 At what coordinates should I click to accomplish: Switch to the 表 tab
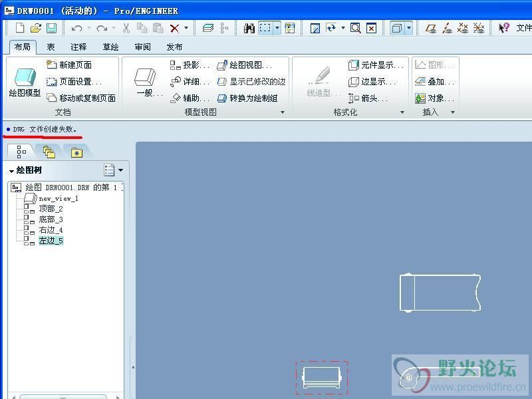point(51,47)
